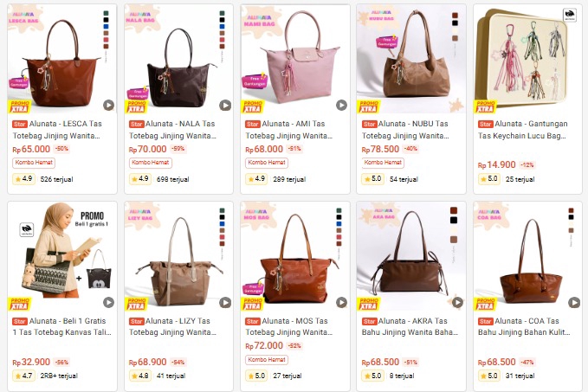588x392 pixels.
Task: Click Promo Xtra badge on NUBU bag
Action: point(369,106)
